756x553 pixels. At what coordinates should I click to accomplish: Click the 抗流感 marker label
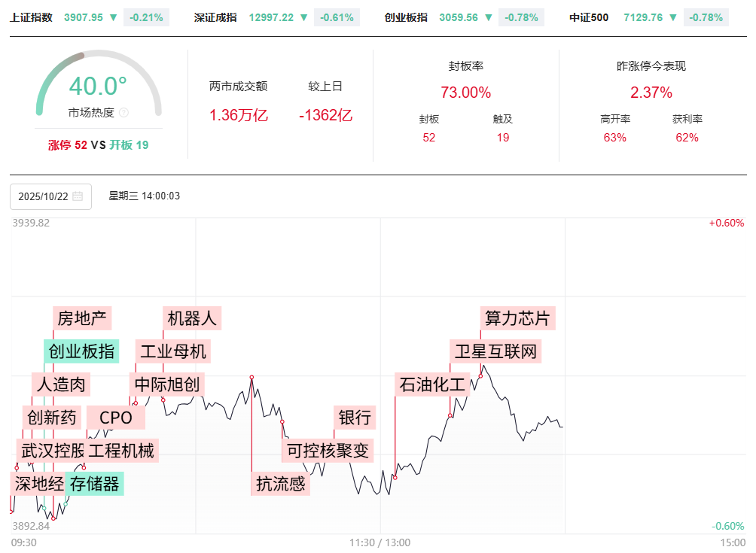[280, 483]
